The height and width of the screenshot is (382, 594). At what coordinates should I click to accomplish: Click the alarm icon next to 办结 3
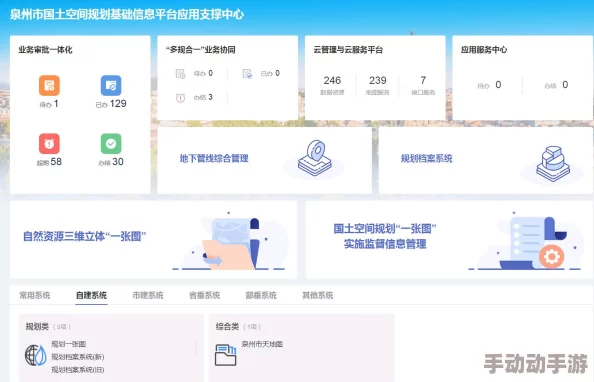point(180,98)
